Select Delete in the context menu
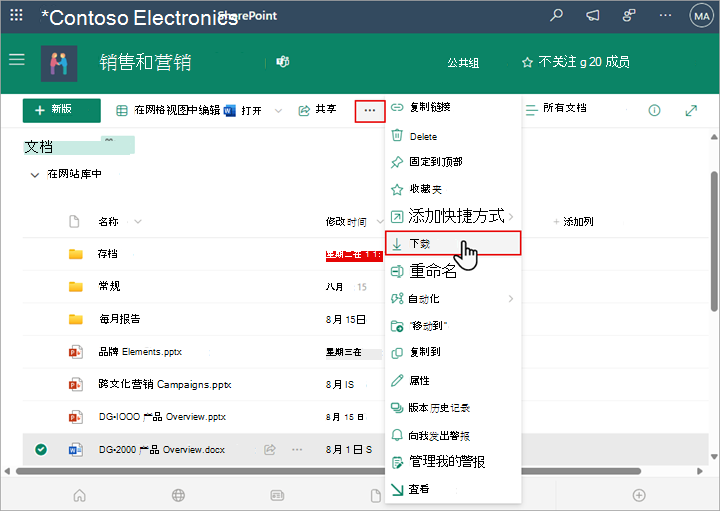This screenshot has width=720, height=511. [453, 136]
